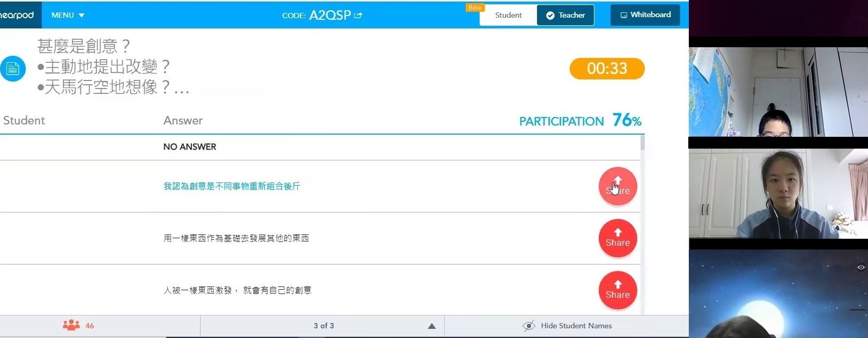
Task: Open the Whiteboard
Action: (x=645, y=15)
